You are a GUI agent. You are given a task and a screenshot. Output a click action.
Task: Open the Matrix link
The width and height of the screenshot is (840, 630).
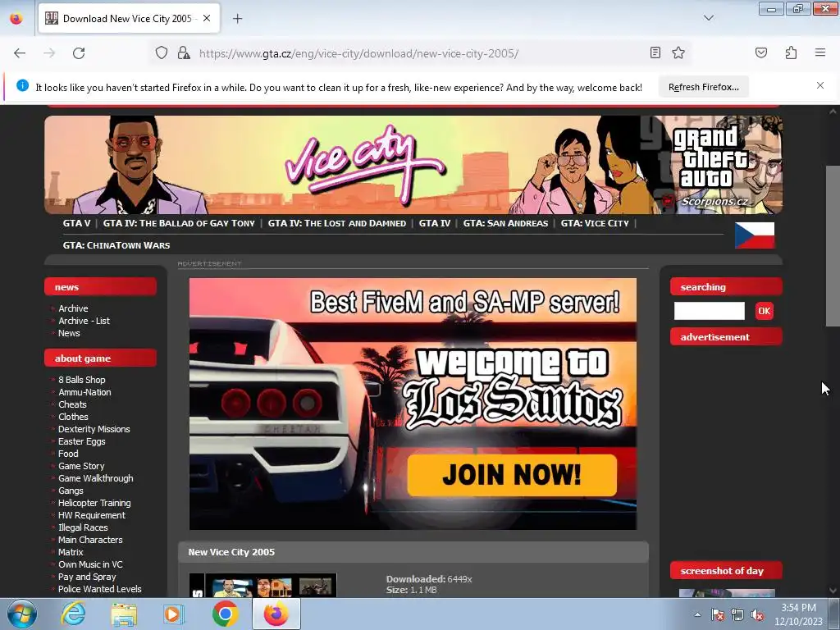71,552
